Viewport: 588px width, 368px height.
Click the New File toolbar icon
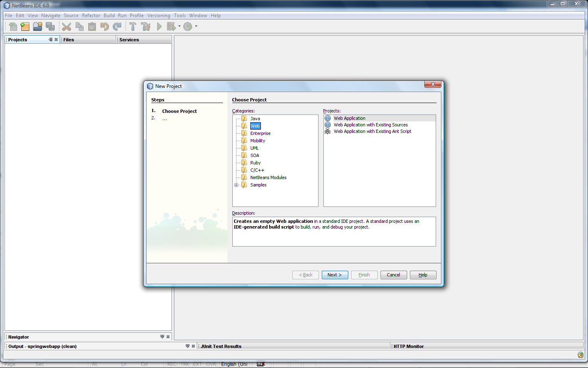pos(13,27)
